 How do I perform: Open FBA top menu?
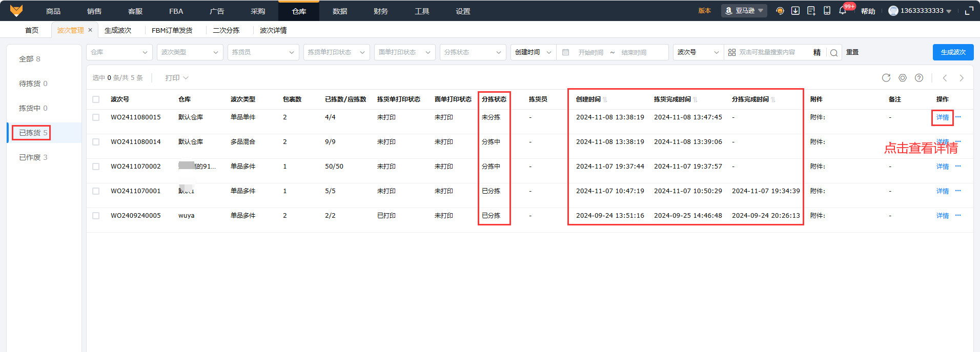click(176, 11)
